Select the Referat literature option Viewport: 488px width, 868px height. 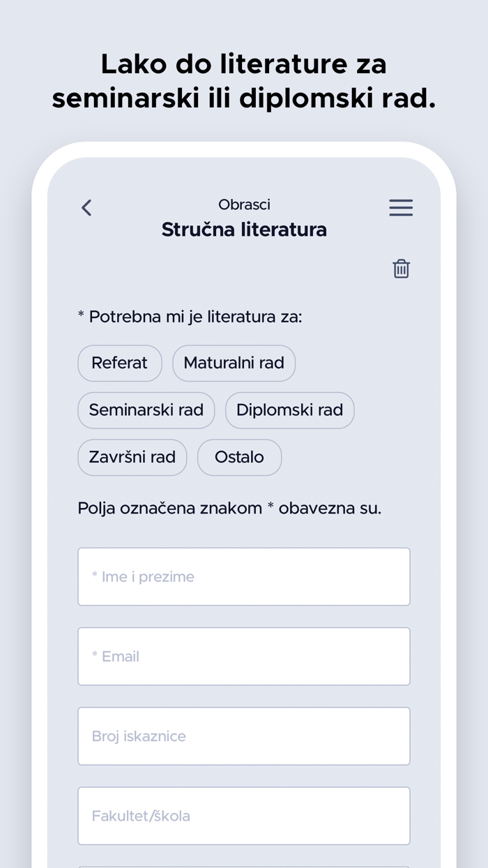tap(119, 363)
